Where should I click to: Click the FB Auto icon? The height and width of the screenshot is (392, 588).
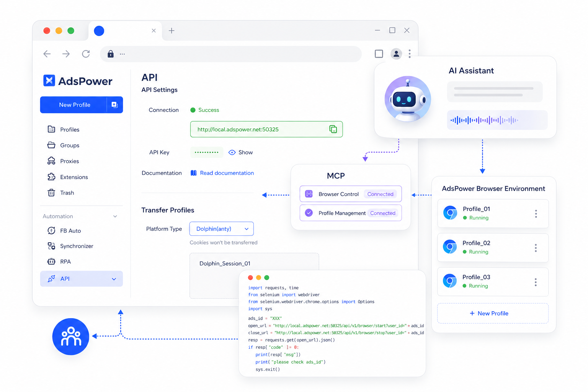pos(51,230)
